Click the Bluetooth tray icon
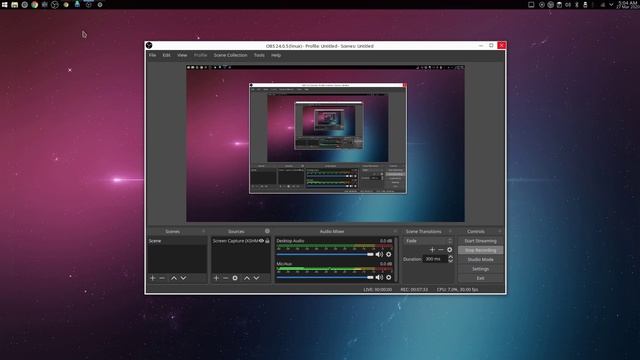The height and width of the screenshot is (360, 640). coord(577,5)
